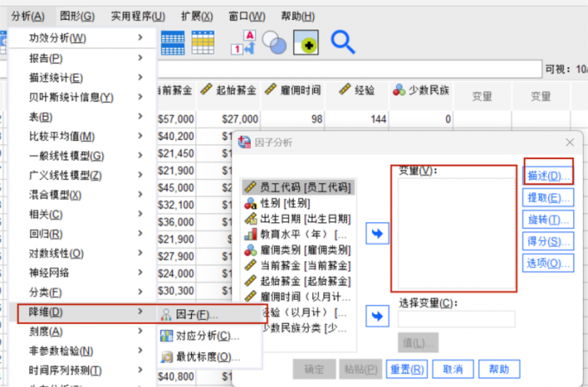Click the toolbar icon with green plus
Viewport: 588px width, 387px height.
305,42
